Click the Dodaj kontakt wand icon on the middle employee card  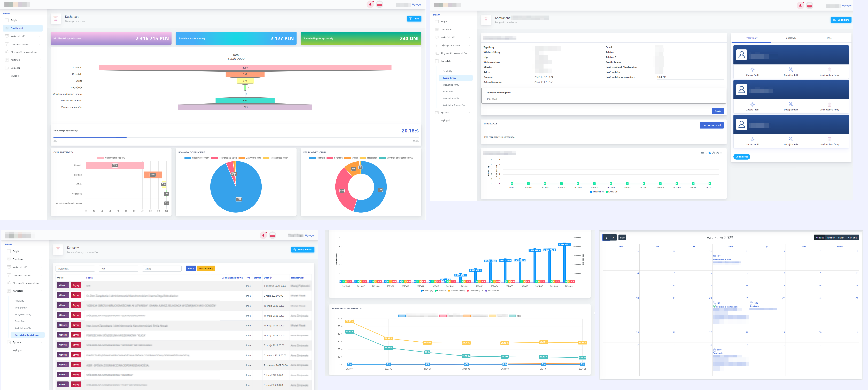click(791, 104)
